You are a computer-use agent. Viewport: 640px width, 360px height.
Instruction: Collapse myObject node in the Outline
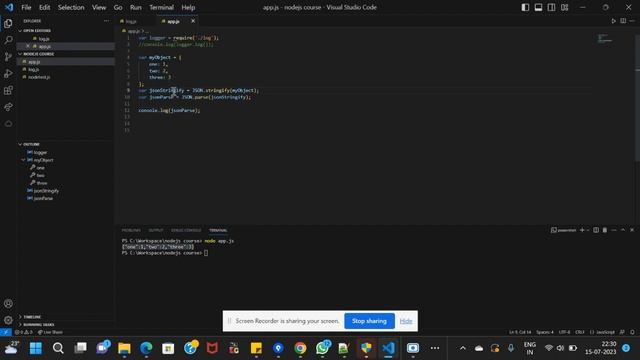pos(23,160)
